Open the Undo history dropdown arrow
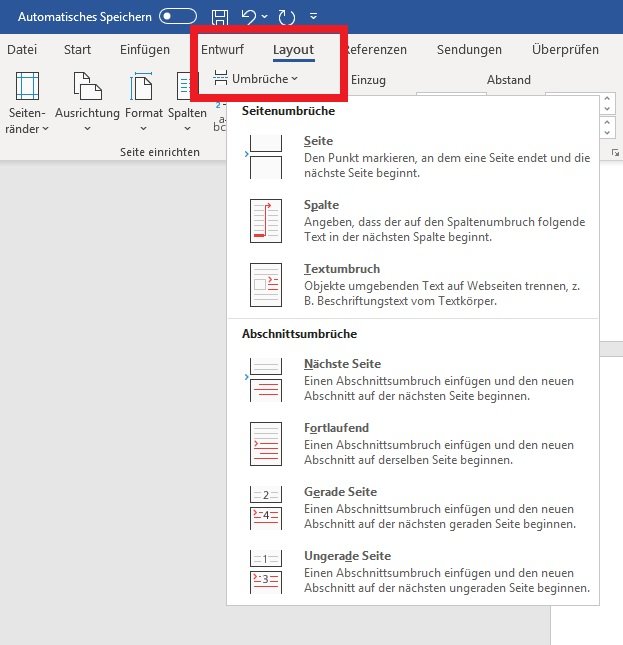 click(264, 17)
